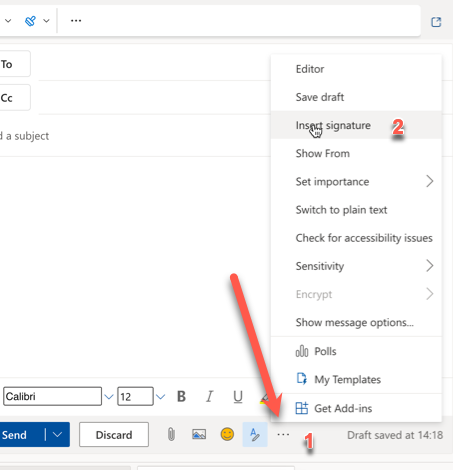
Task: Open the emoji smiley picker
Action: [x=227, y=434]
